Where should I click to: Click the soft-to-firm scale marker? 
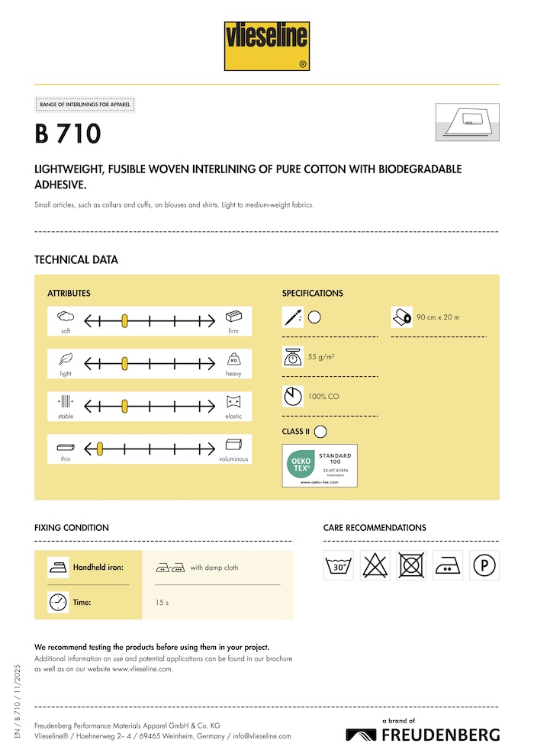[x=125, y=321]
